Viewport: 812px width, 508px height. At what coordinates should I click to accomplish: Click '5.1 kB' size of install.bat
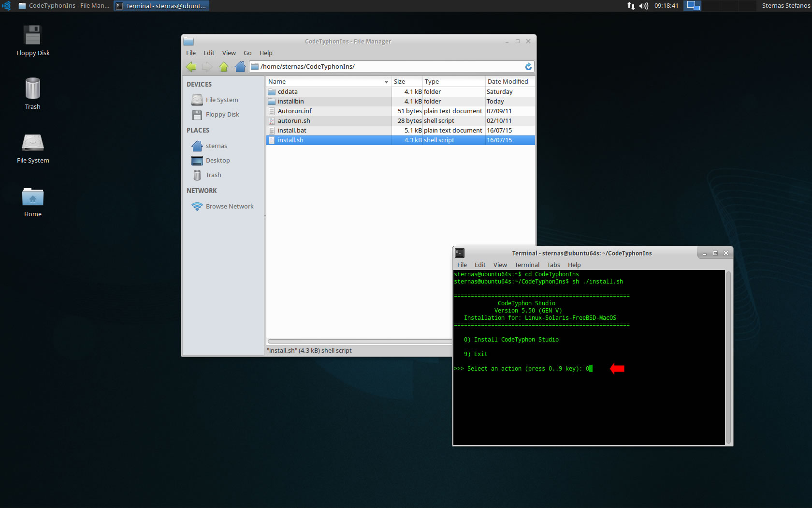coord(413,131)
